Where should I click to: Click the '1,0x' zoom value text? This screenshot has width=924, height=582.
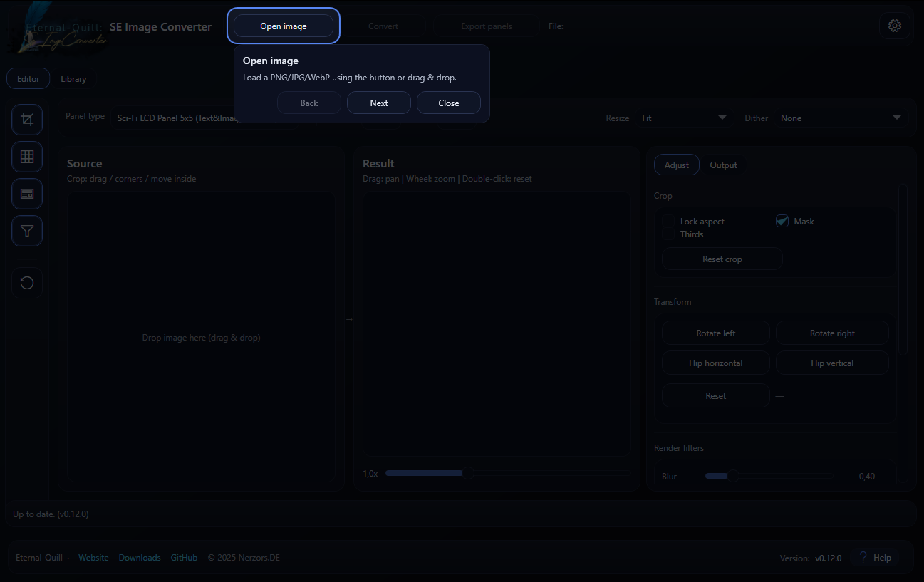click(370, 474)
